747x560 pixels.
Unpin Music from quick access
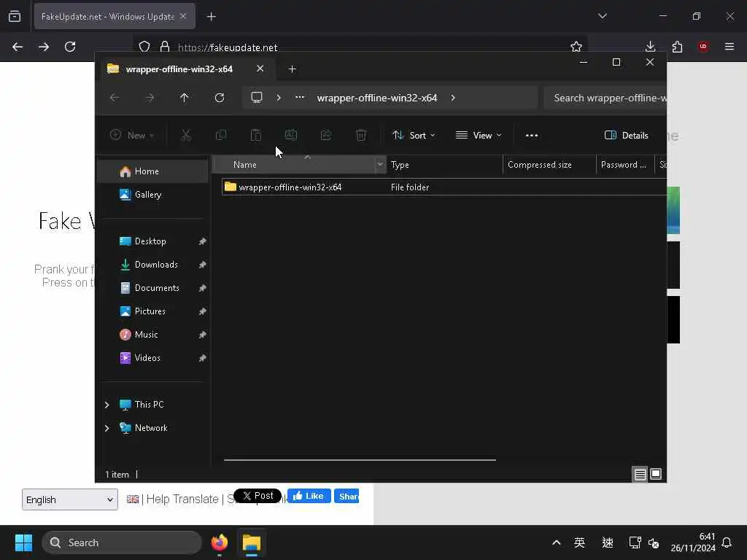click(x=203, y=335)
